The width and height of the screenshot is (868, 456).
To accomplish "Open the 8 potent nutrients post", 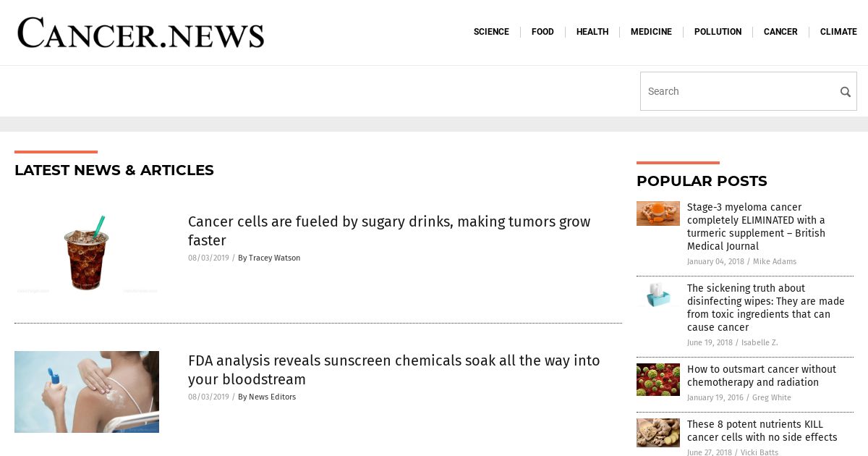I will click(762, 431).
